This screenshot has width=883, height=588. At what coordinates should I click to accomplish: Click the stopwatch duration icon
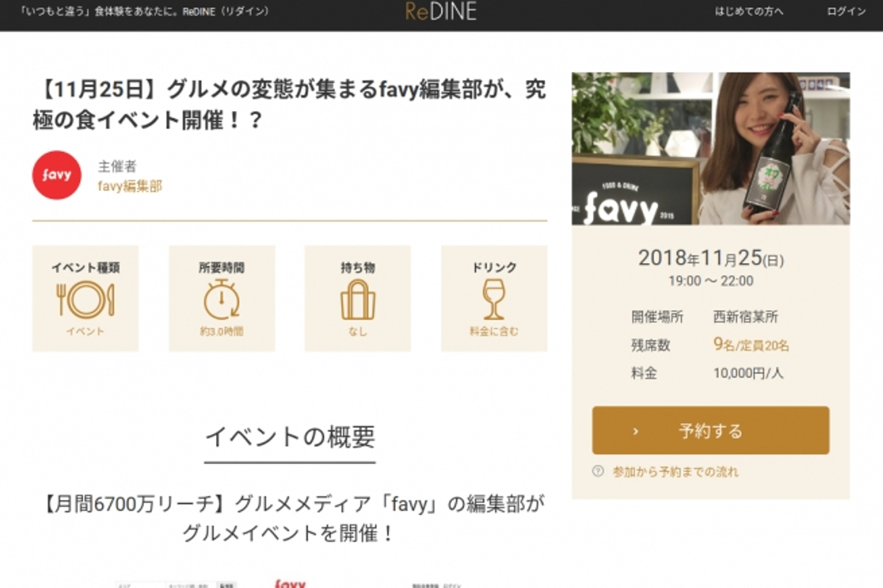[x=221, y=299]
